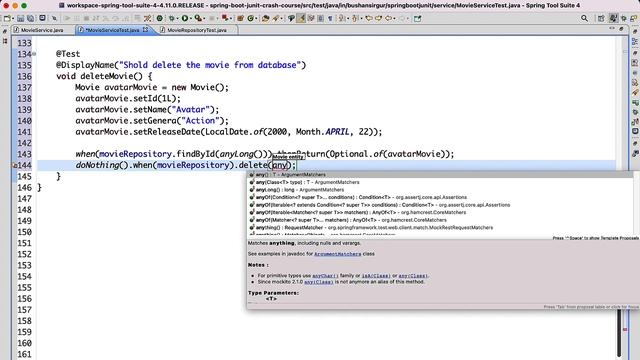The height and width of the screenshot is (360, 640).
Task: Click the green Run play button
Action: tap(185, 18)
